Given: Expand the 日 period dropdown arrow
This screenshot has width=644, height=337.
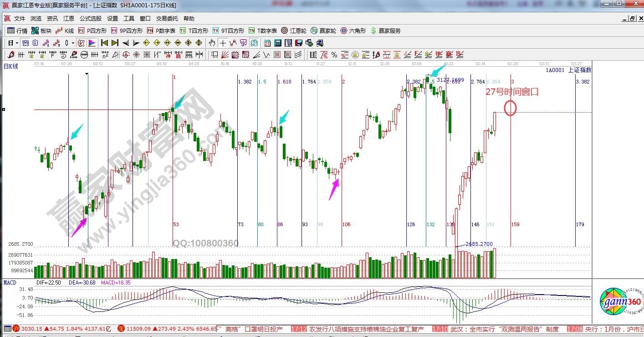Looking at the screenshot, I should pyautogui.click(x=17, y=43).
